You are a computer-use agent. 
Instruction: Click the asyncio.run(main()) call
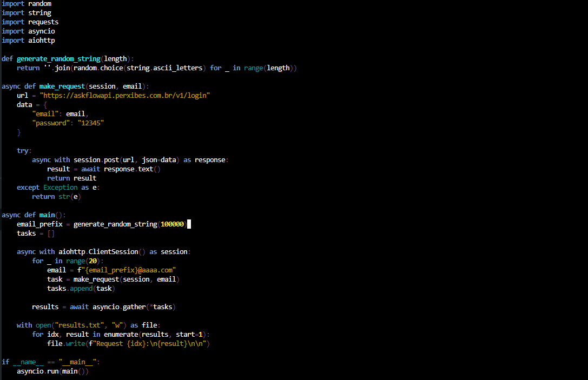52,371
